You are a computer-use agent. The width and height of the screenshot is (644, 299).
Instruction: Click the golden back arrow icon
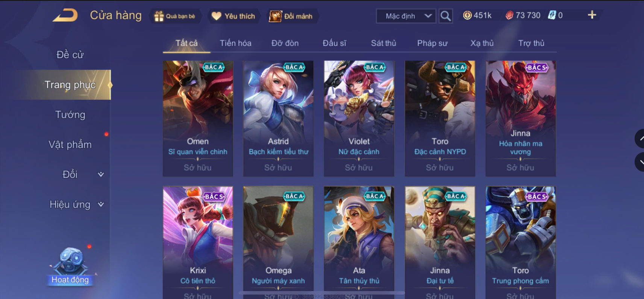coord(65,15)
